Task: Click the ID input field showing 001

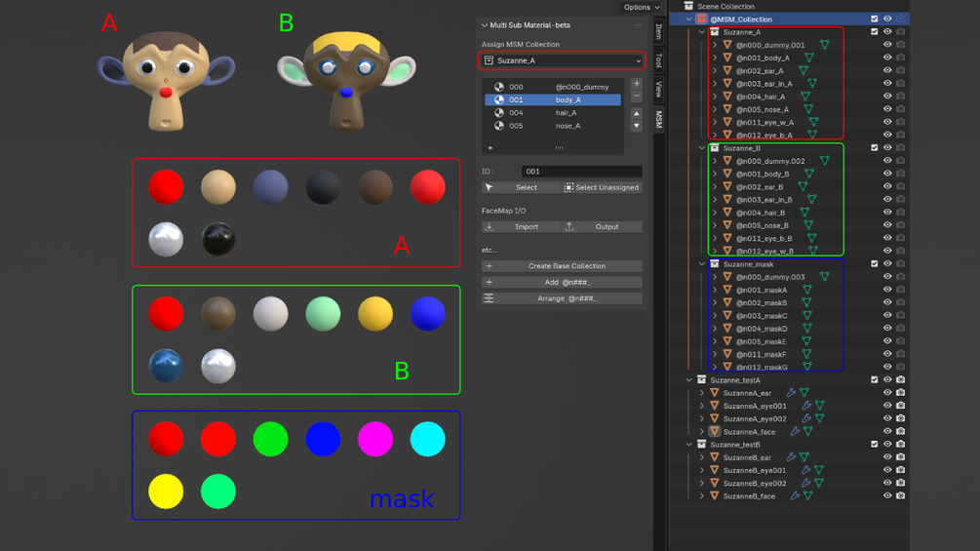Action: pos(581,172)
